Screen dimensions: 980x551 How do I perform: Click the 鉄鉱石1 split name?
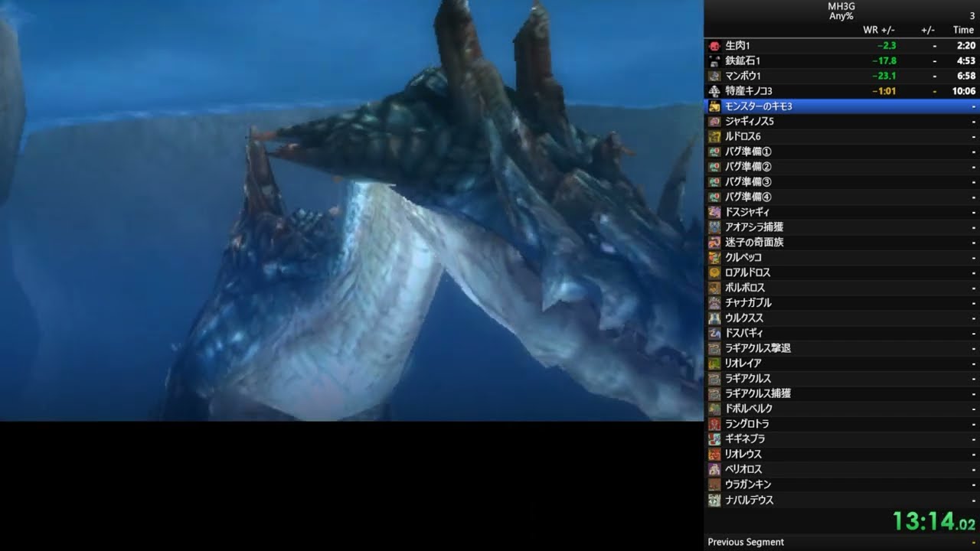743,61
